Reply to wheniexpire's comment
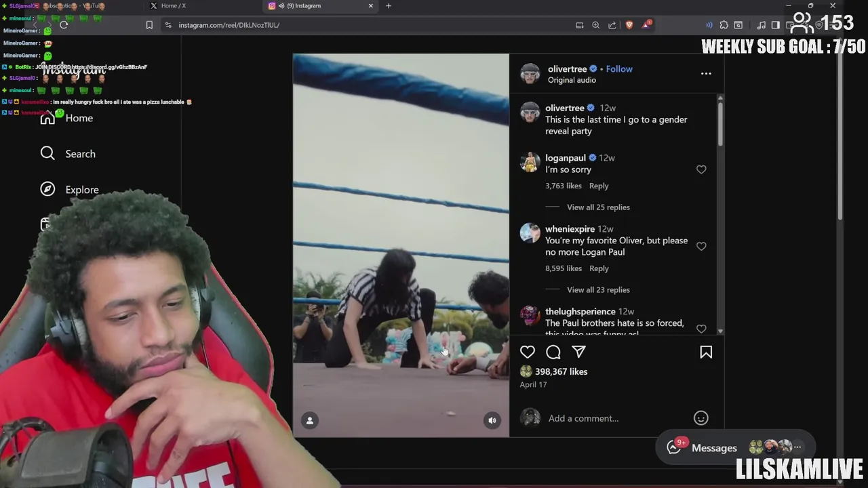This screenshot has height=488, width=868. click(599, 268)
